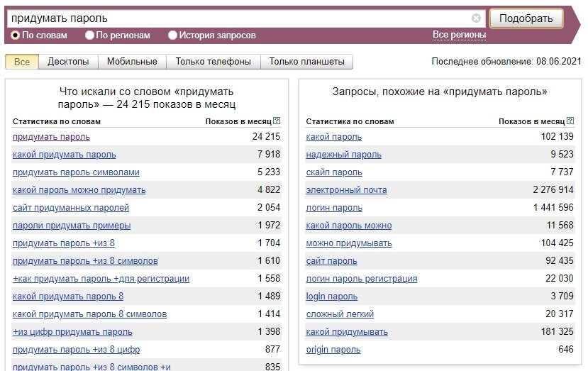Select the 'По словам' radio button

(16, 35)
